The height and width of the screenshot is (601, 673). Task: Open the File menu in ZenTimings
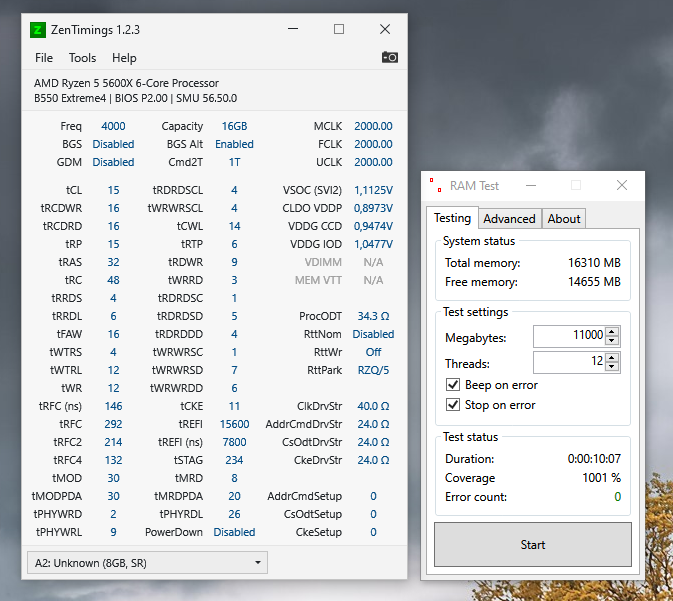pos(44,58)
